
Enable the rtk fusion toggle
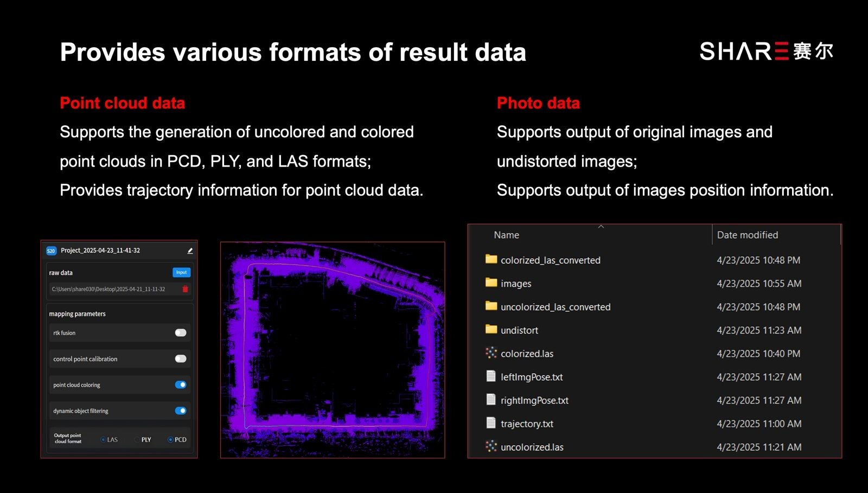click(x=181, y=333)
